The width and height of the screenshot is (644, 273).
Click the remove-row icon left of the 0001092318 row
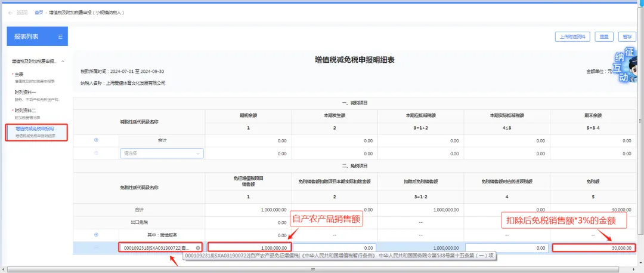point(96,247)
